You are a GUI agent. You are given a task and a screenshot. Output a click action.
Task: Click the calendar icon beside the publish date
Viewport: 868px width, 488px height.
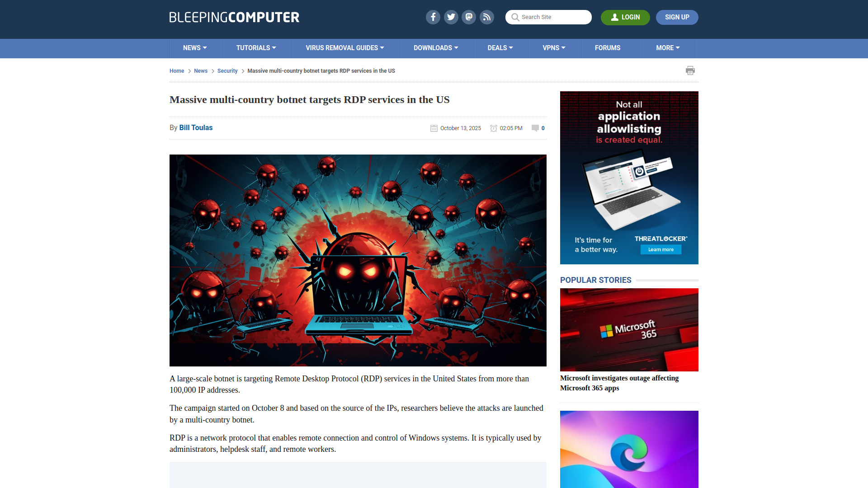434,128
